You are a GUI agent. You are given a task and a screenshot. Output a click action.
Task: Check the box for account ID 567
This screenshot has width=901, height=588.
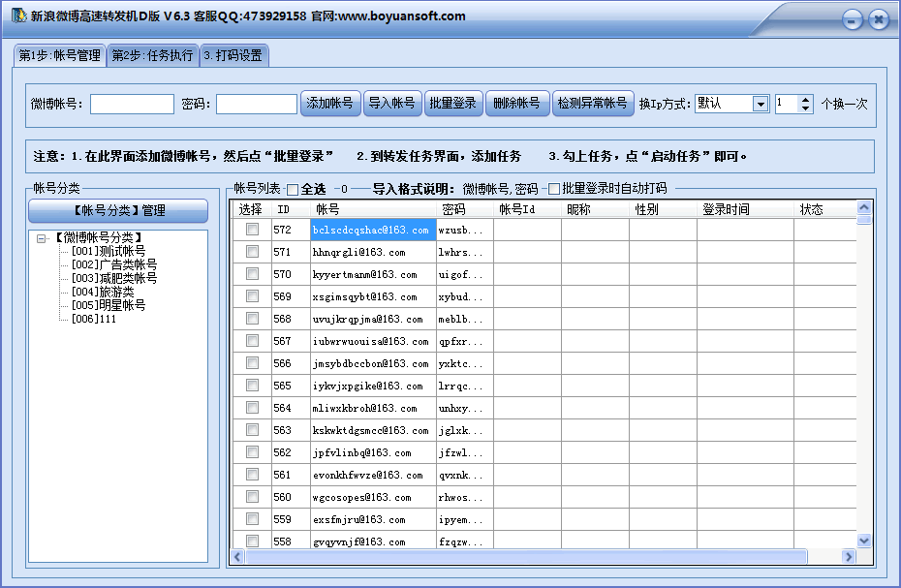[252, 341]
